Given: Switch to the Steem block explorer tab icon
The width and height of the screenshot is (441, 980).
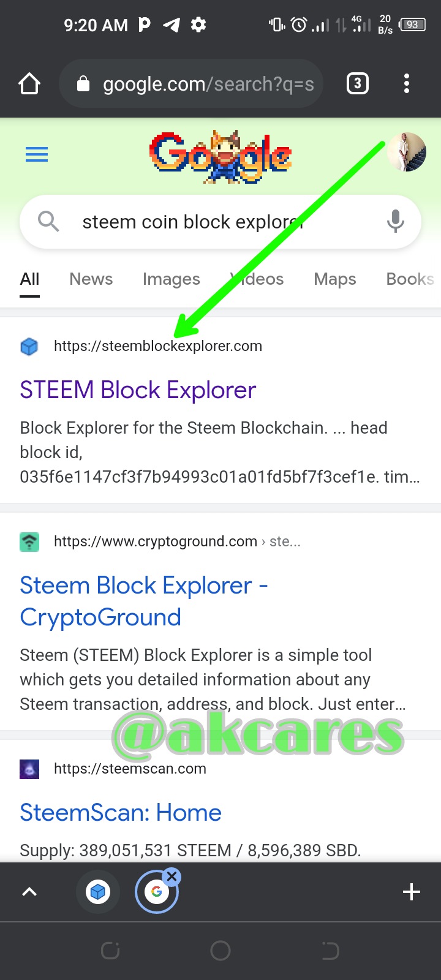Looking at the screenshot, I should 97,892.
